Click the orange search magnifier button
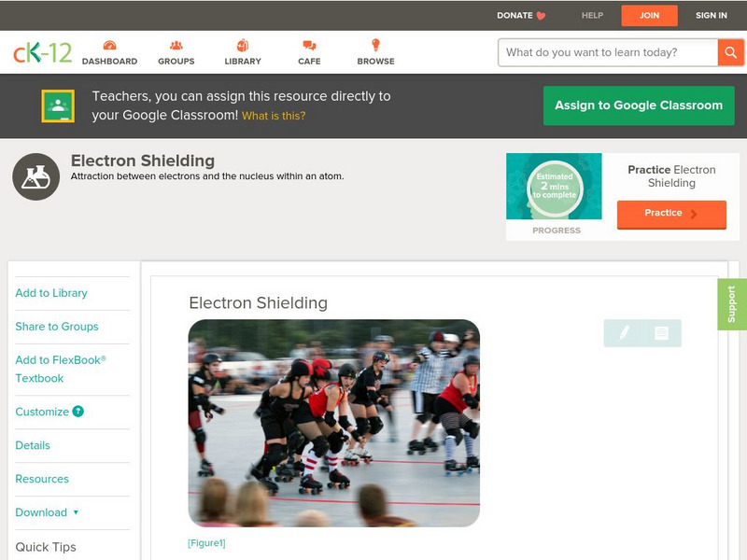 pos(730,52)
